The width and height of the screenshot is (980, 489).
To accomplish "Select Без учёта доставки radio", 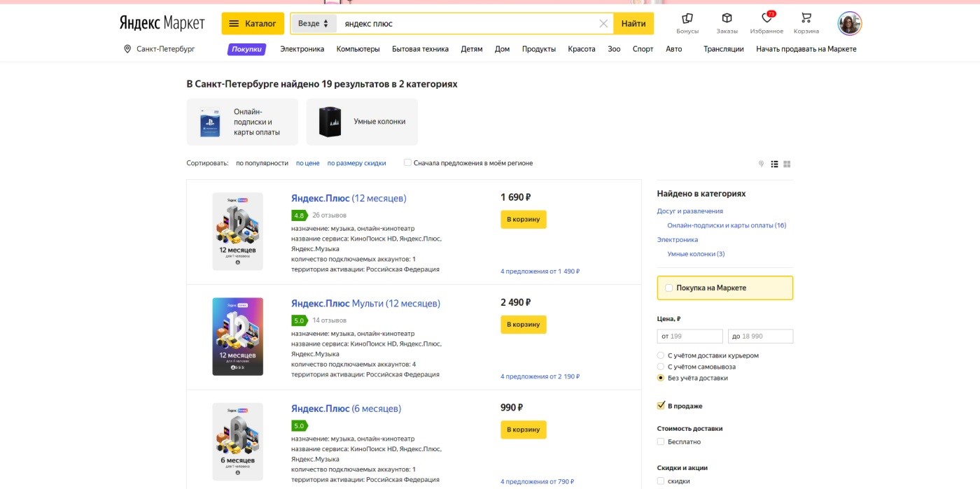I will (660, 378).
